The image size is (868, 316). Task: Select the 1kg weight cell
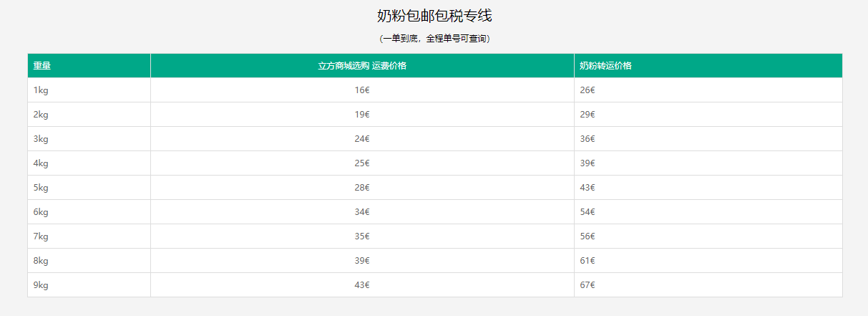(x=89, y=90)
